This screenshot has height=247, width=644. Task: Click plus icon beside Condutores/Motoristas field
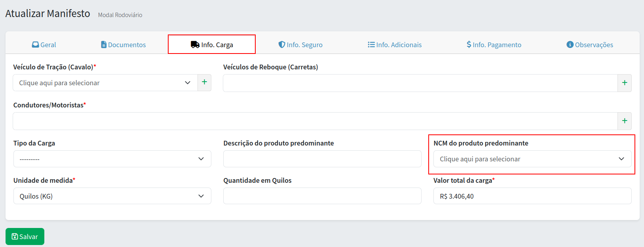[625, 121]
